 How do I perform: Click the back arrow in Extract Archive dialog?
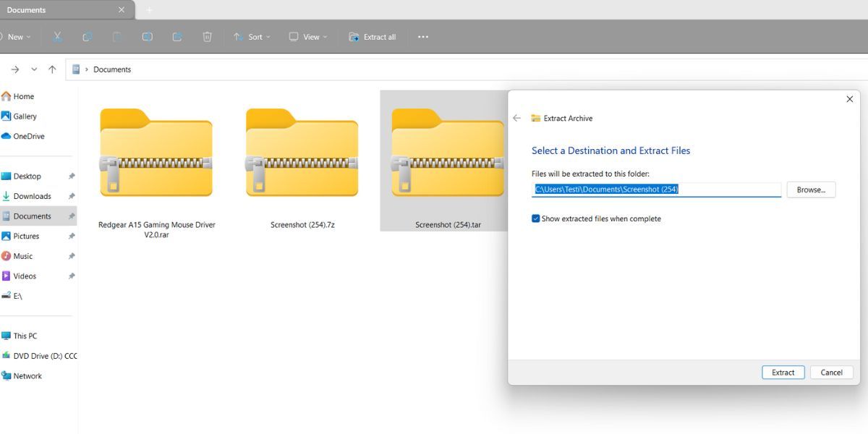coord(516,118)
